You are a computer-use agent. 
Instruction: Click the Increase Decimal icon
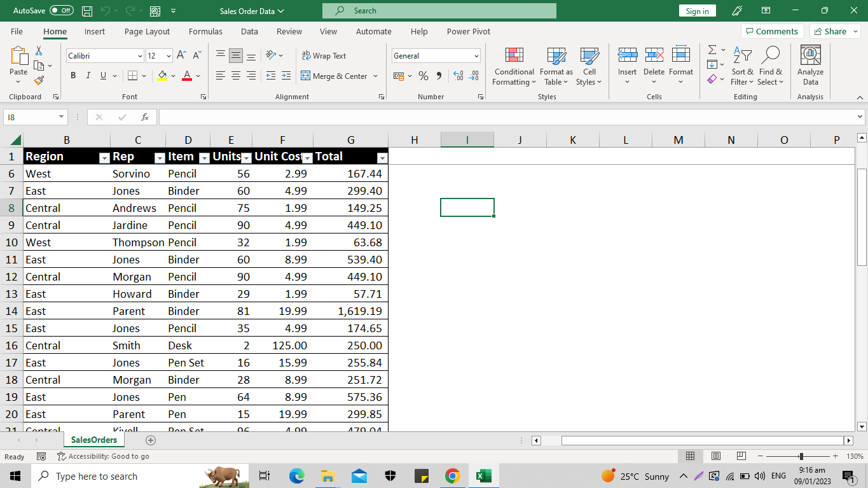tap(458, 76)
